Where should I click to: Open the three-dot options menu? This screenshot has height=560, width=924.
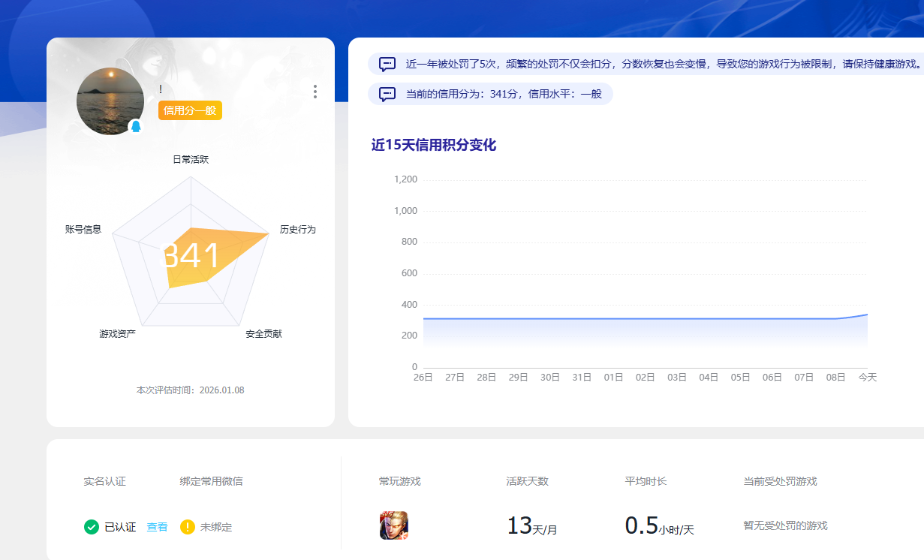[315, 92]
